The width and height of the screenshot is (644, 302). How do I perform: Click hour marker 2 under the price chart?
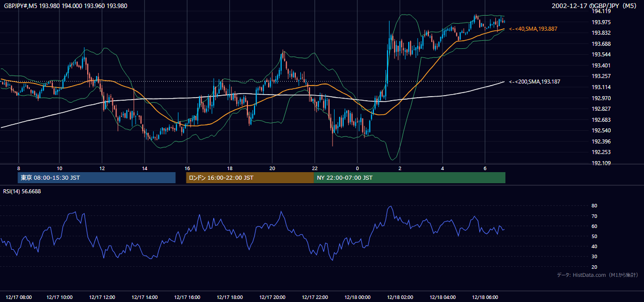(x=400, y=168)
